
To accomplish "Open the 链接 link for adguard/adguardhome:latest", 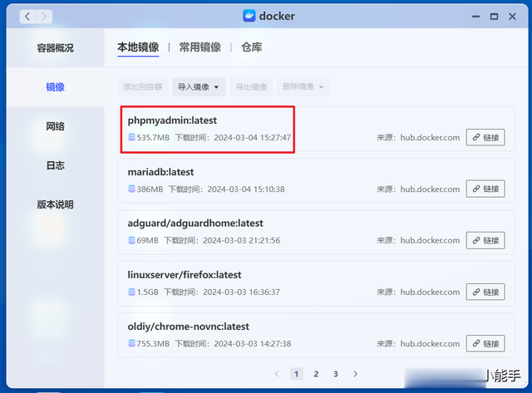I will [x=485, y=240].
